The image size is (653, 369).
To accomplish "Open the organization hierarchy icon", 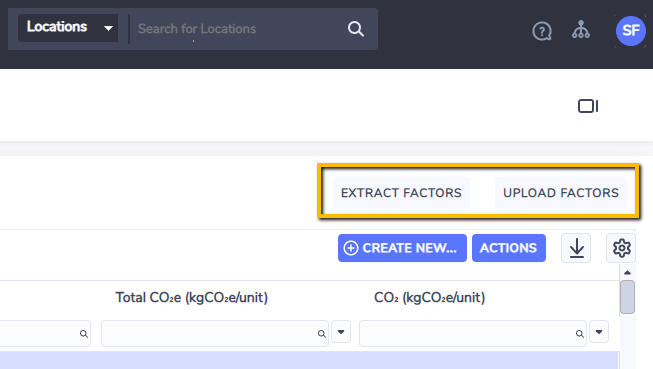I will (581, 30).
